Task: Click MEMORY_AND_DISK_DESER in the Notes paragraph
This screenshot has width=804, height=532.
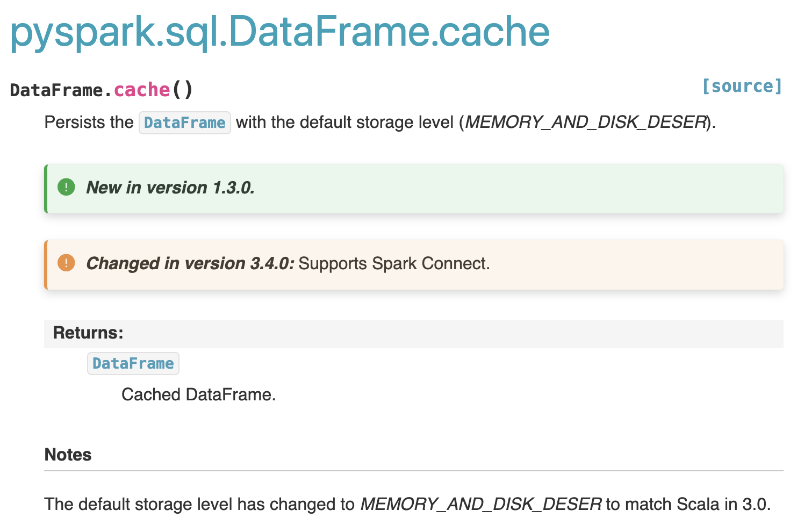Action: coord(481,504)
